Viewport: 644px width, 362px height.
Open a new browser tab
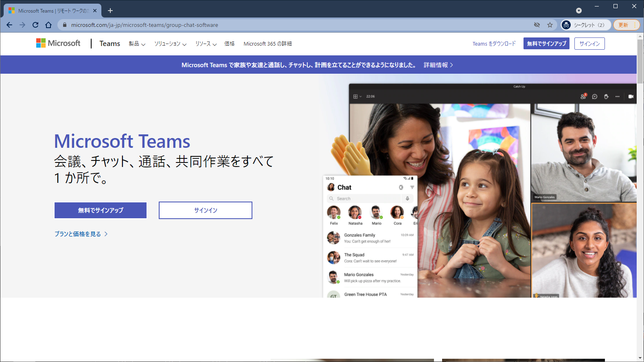click(x=110, y=11)
